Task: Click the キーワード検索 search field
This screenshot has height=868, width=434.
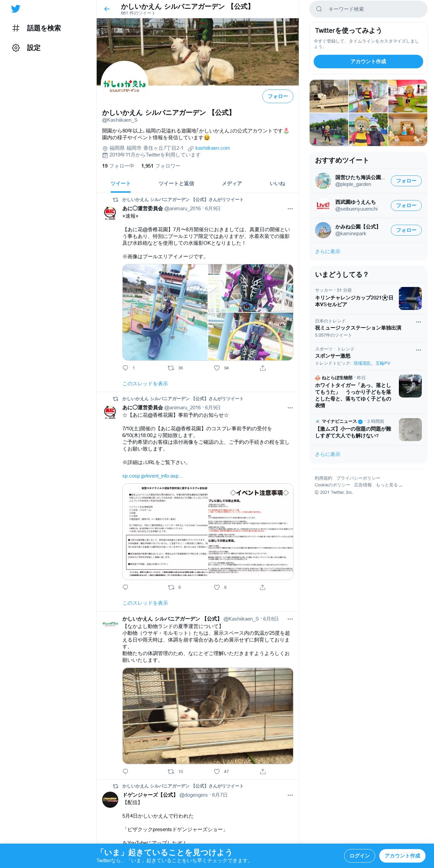Action: point(368,9)
